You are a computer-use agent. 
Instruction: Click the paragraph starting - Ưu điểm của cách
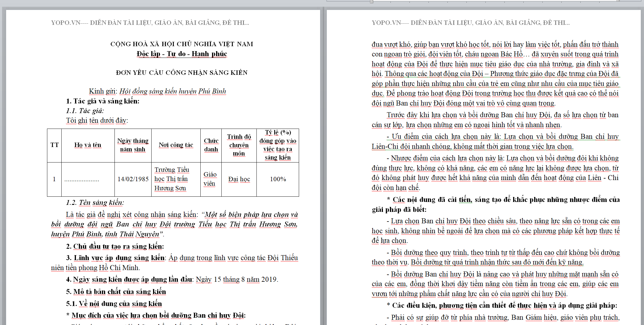pyautogui.click(x=495, y=141)
